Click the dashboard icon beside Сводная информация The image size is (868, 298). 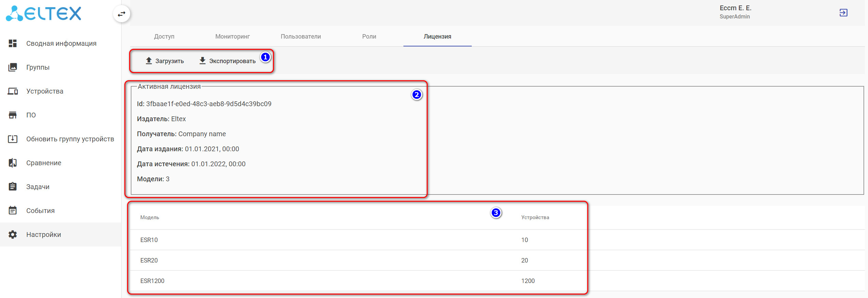coord(13,43)
